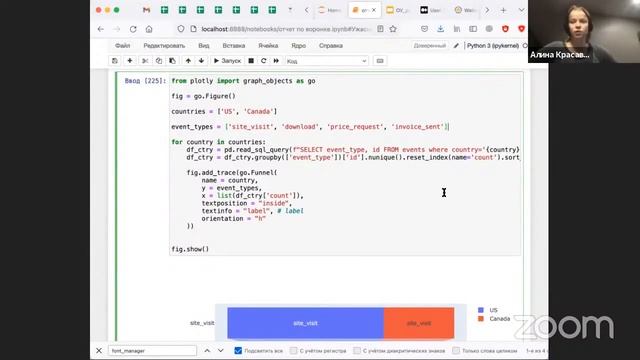Open the uBlock red shield extension
Viewport: 640px width, 360px height.
[x=505, y=29]
